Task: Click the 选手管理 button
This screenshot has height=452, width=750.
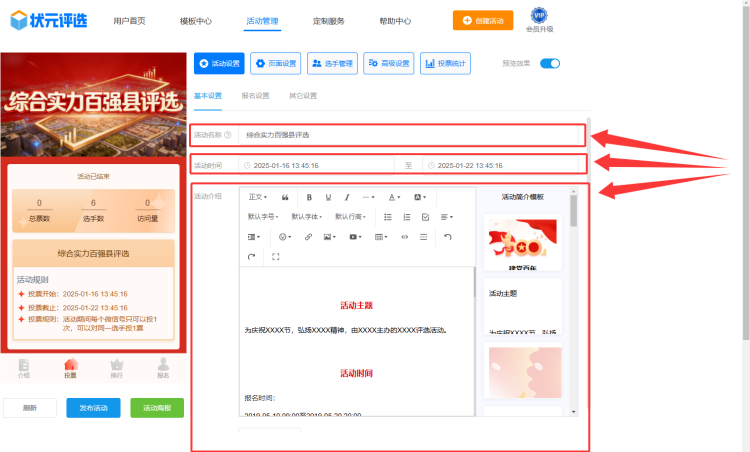Action: [x=332, y=64]
